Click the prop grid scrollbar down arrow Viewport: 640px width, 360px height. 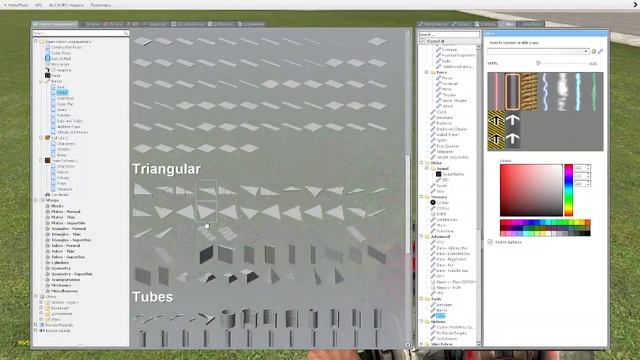pyautogui.click(x=407, y=345)
